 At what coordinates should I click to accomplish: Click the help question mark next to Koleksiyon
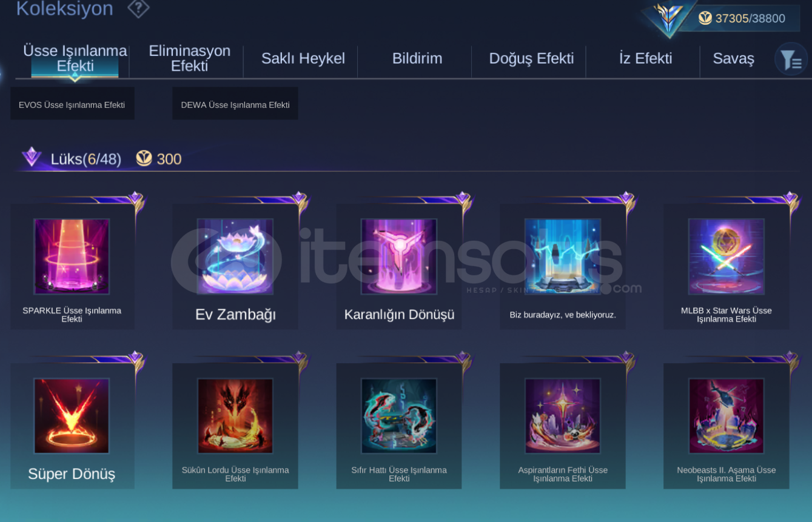click(138, 8)
